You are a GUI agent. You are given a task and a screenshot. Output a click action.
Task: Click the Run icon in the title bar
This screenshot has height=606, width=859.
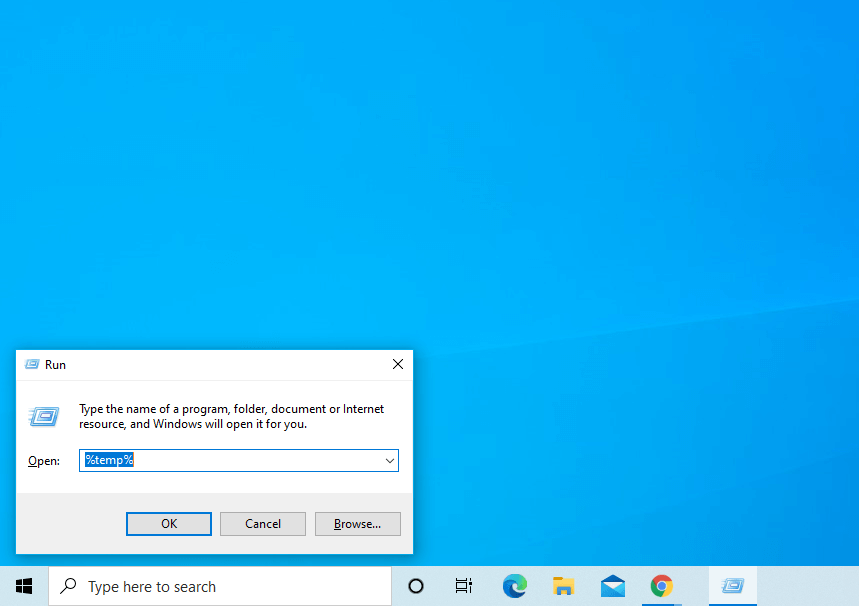[30, 364]
